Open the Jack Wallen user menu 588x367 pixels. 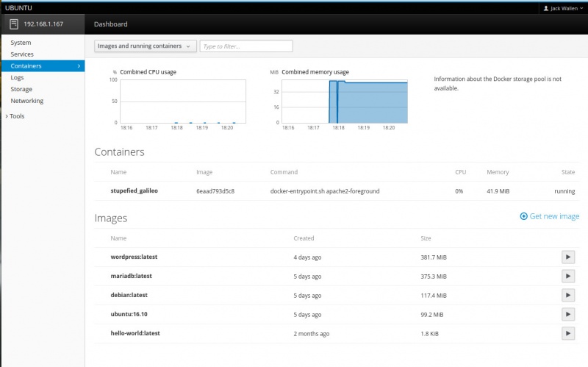[x=563, y=8]
